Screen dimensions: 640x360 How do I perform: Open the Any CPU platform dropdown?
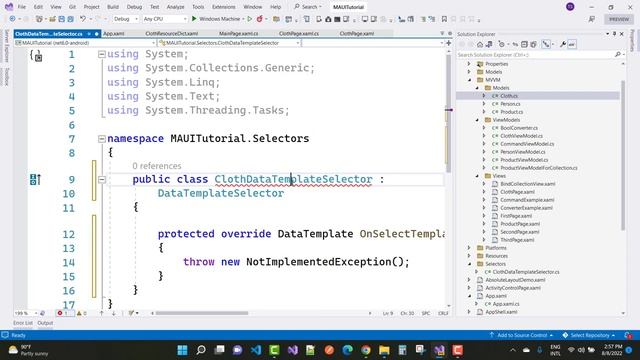pyautogui.click(x=165, y=19)
